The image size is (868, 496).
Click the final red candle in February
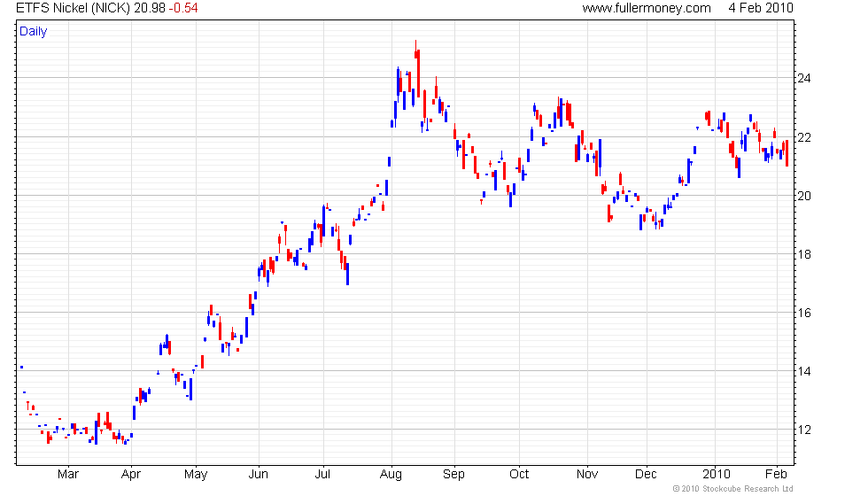point(787,152)
